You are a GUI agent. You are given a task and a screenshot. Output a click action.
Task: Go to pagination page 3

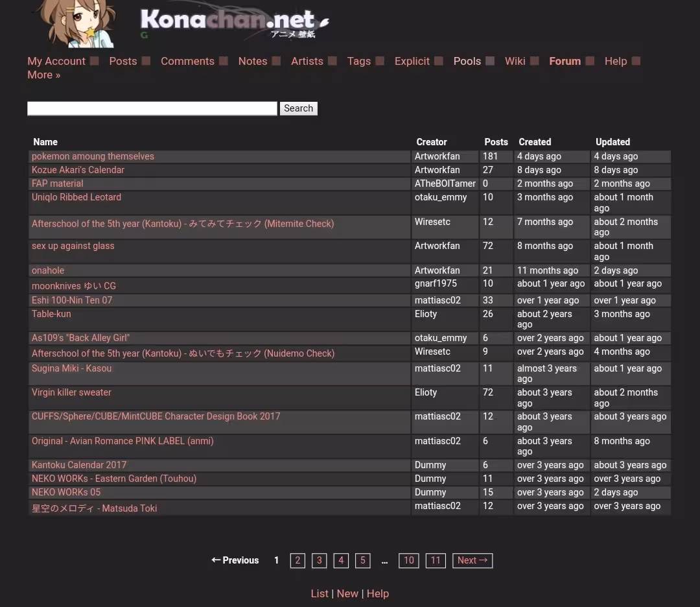319,560
